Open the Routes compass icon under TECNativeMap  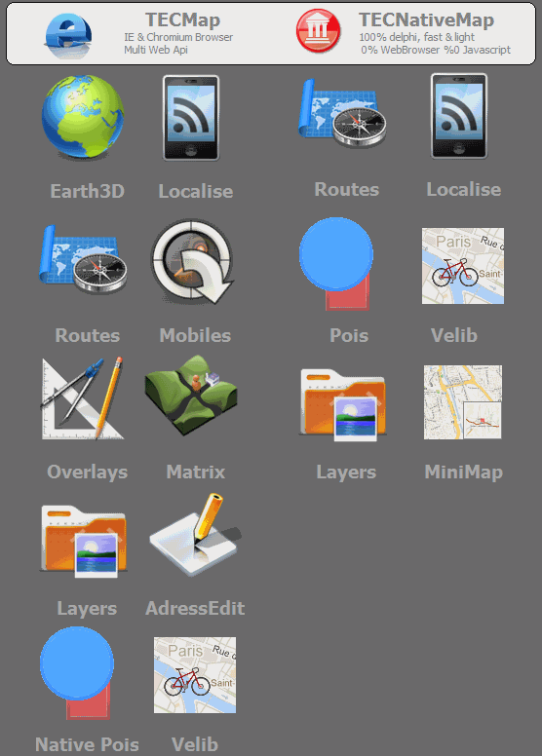[x=342, y=113]
